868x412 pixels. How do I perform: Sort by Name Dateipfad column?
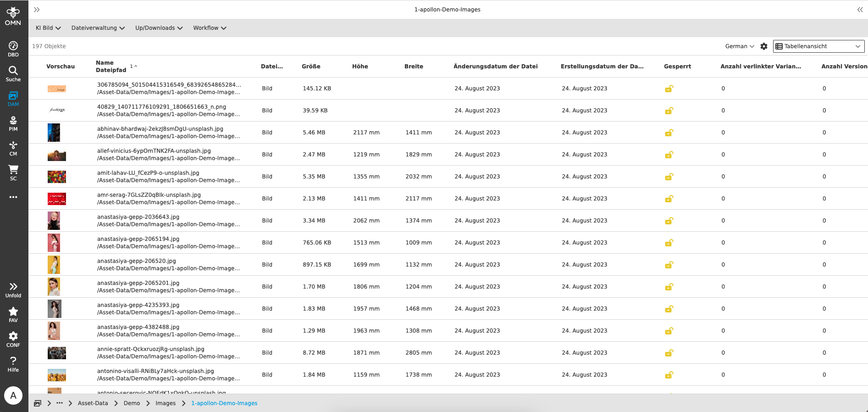click(x=111, y=67)
